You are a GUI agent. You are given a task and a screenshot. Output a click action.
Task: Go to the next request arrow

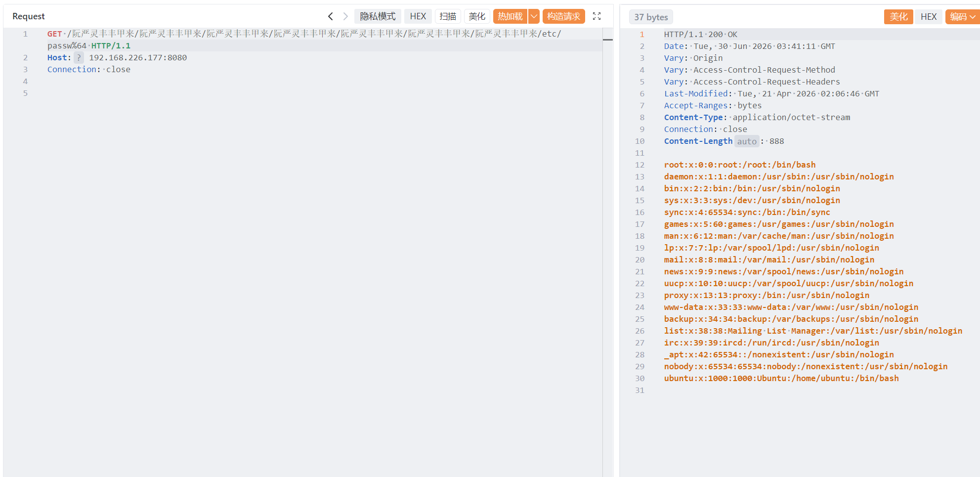345,16
